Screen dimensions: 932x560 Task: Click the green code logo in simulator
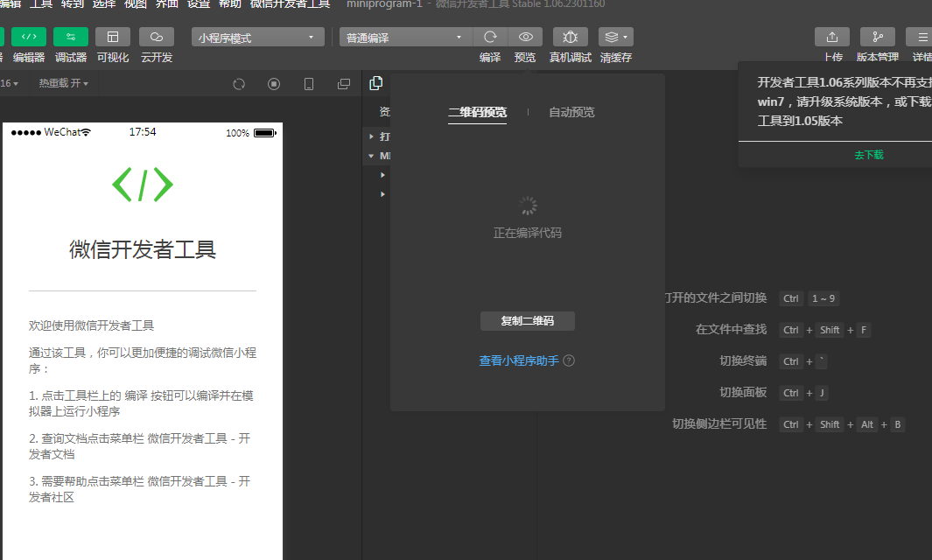(x=143, y=185)
